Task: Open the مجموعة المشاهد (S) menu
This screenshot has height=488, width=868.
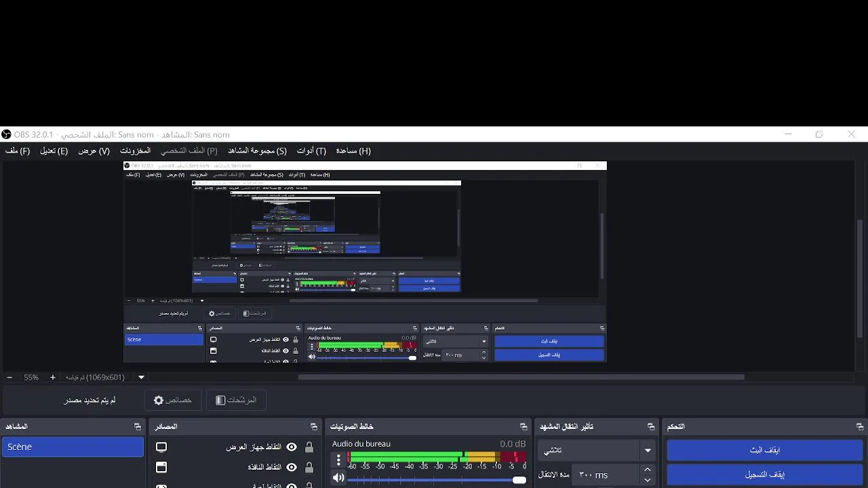Action: [257, 150]
